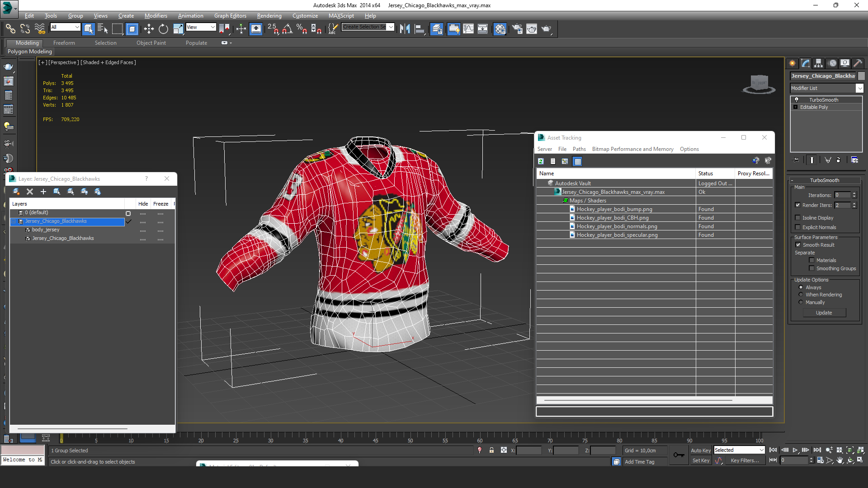Choose the Select and Rotate tool
The width and height of the screenshot is (868, 488).
163,29
